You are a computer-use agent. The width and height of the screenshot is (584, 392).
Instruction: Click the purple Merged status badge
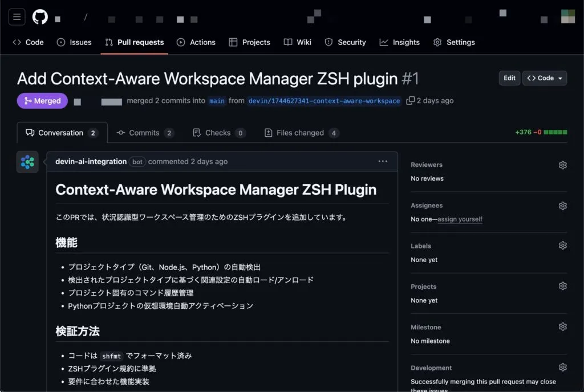point(42,101)
